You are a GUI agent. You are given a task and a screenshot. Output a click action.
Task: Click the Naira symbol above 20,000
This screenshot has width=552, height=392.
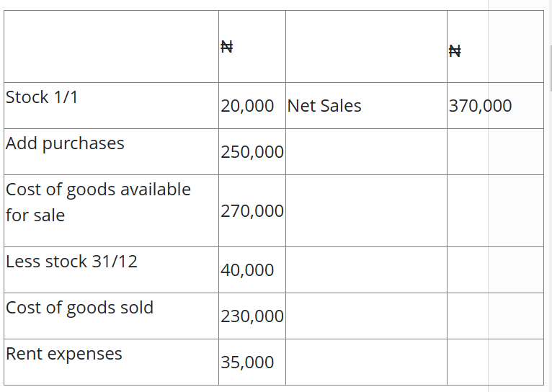(x=226, y=48)
